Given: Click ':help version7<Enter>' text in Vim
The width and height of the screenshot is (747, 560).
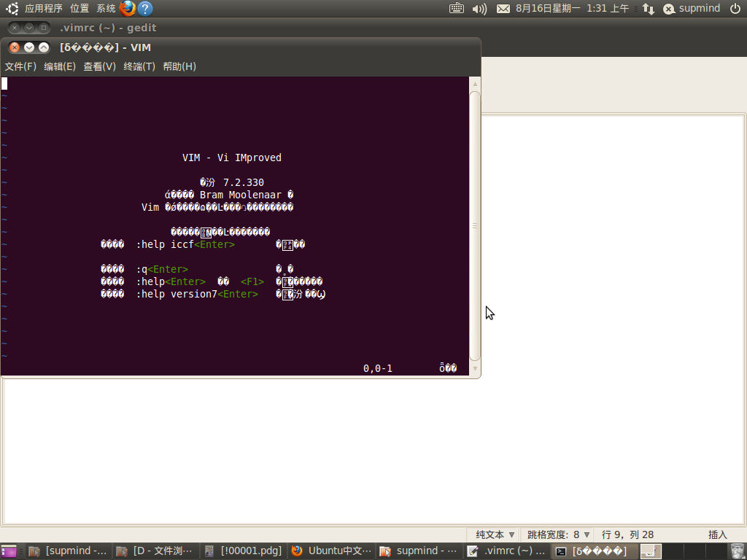Looking at the screenshot, I should tap(197, 294).
